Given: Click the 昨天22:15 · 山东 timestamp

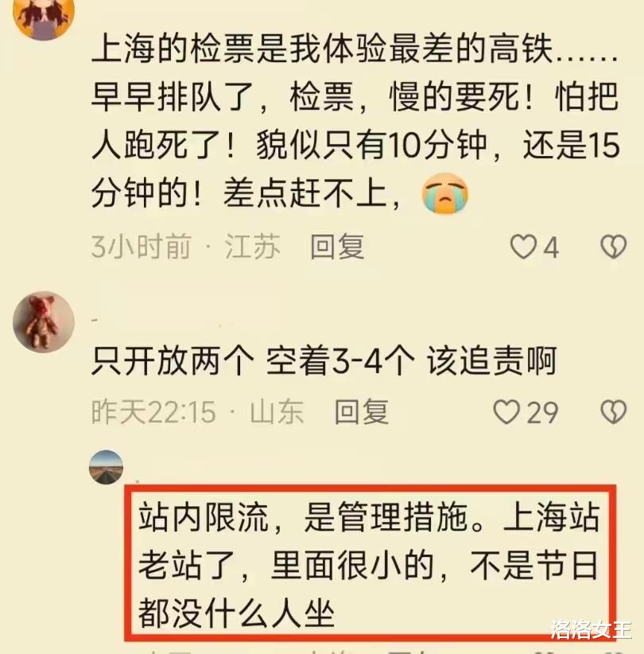Looking at the screenshot, I should (197, 412).
